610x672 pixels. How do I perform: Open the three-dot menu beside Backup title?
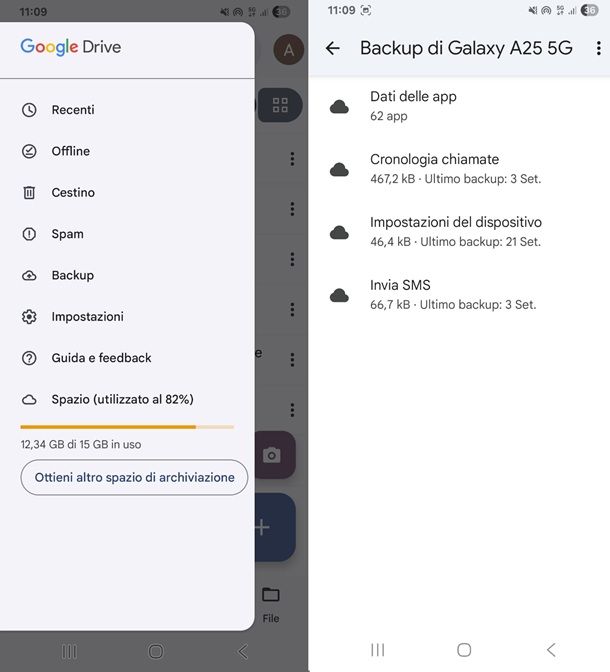pos(598,48)
